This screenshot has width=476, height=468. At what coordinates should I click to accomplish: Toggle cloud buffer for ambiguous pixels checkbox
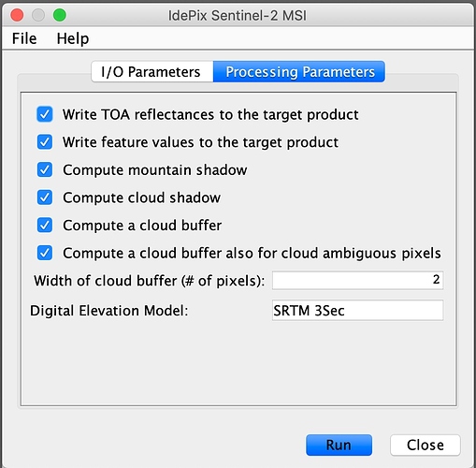click(x=45, y=253)
